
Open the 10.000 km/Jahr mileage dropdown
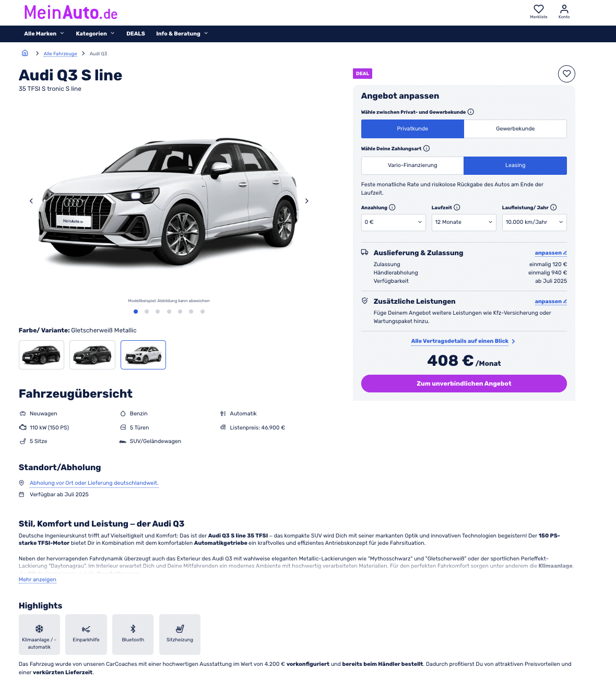[x=535, y=222]
